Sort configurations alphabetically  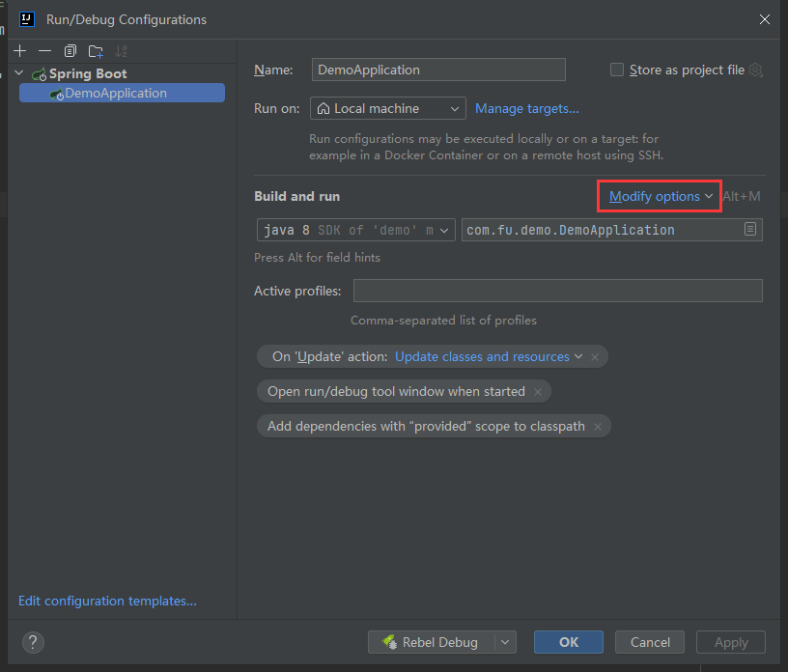click(x=120, y=51)
